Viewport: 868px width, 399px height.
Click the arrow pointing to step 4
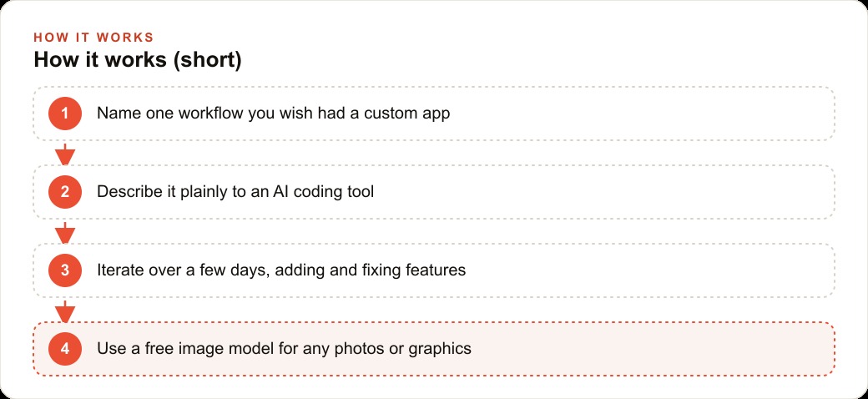click(65, 311)
